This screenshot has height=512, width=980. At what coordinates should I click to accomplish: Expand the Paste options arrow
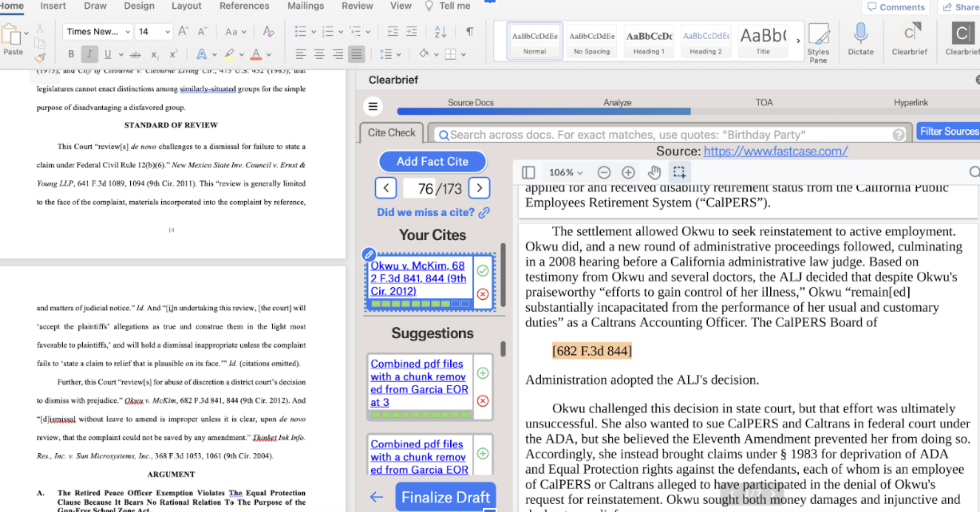coord(26,33)
